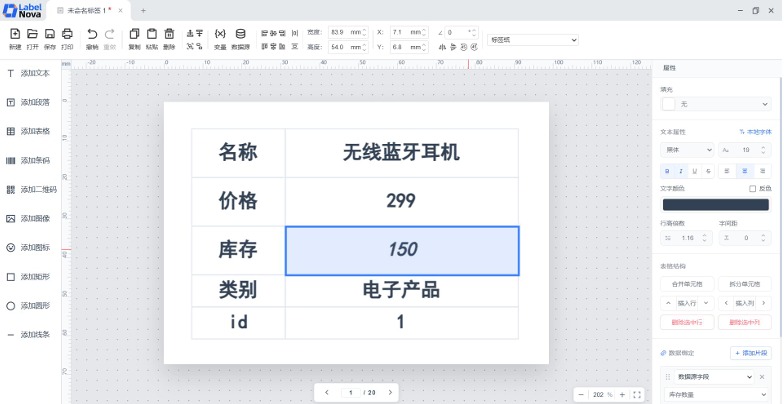This screenshot has height=404, width=784.
Task: Toggle underline text formatting button
Action: tap(695, 171)
